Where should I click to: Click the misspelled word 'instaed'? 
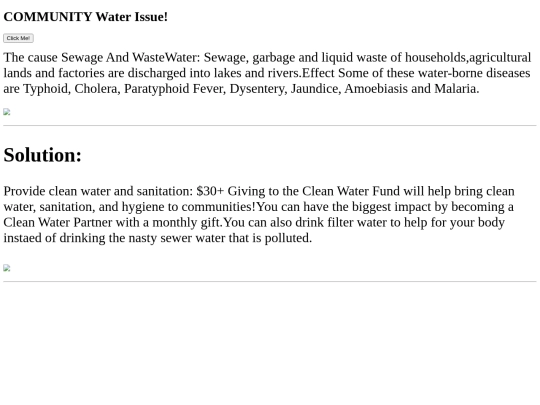[x=22, y=238]
